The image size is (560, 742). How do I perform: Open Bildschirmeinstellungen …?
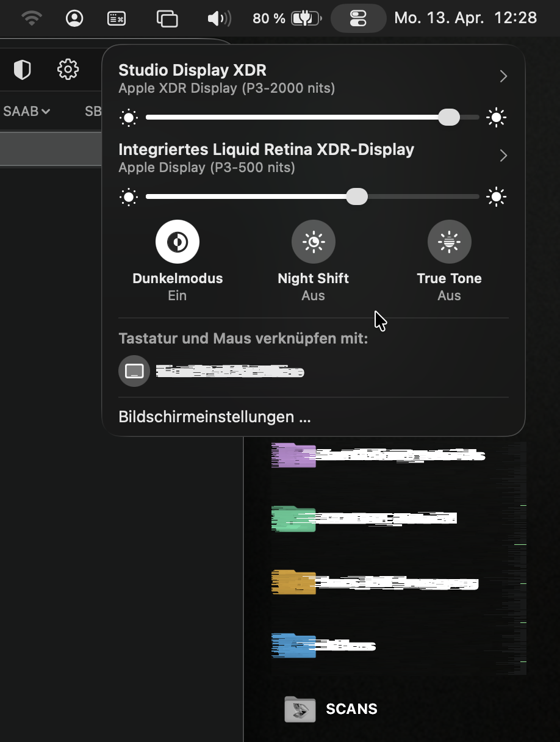[215, 417]
